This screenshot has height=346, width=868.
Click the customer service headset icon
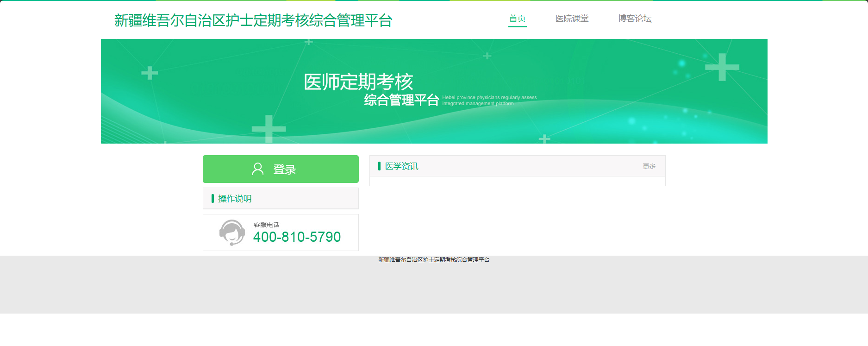[x=232, y=233]
